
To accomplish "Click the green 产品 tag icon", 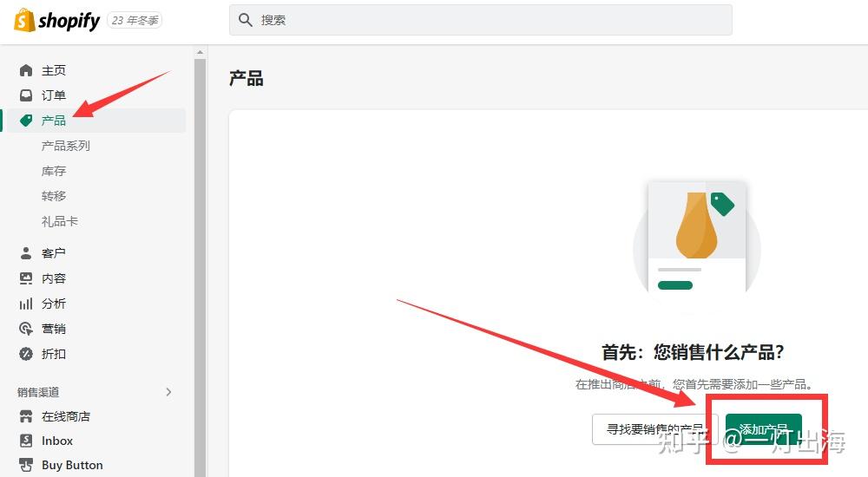I will click(x=26, y=120).
